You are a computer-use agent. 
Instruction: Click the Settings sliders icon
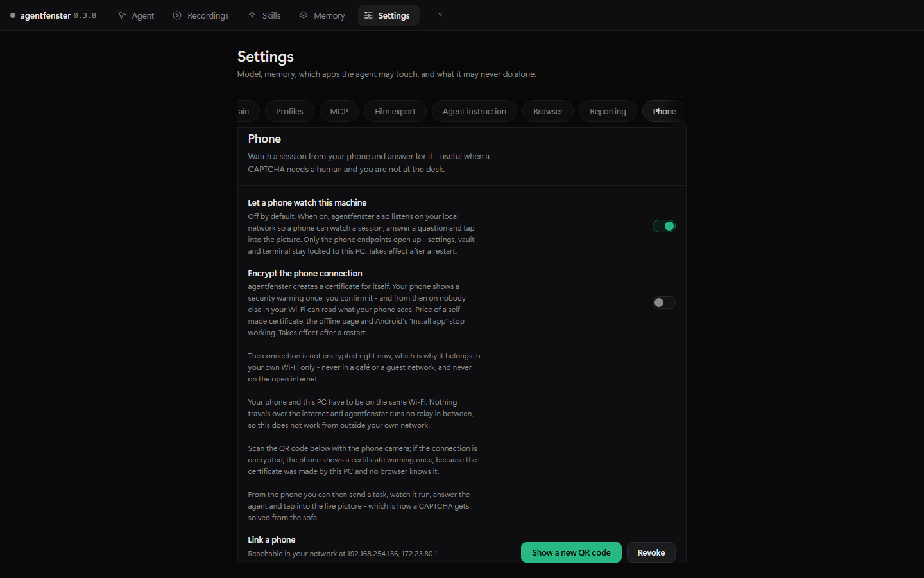(x=368, y=15)
